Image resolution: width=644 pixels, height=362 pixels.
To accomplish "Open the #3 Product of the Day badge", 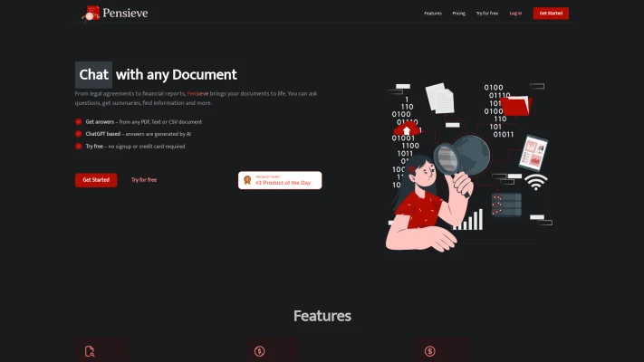I will [280, 180].
